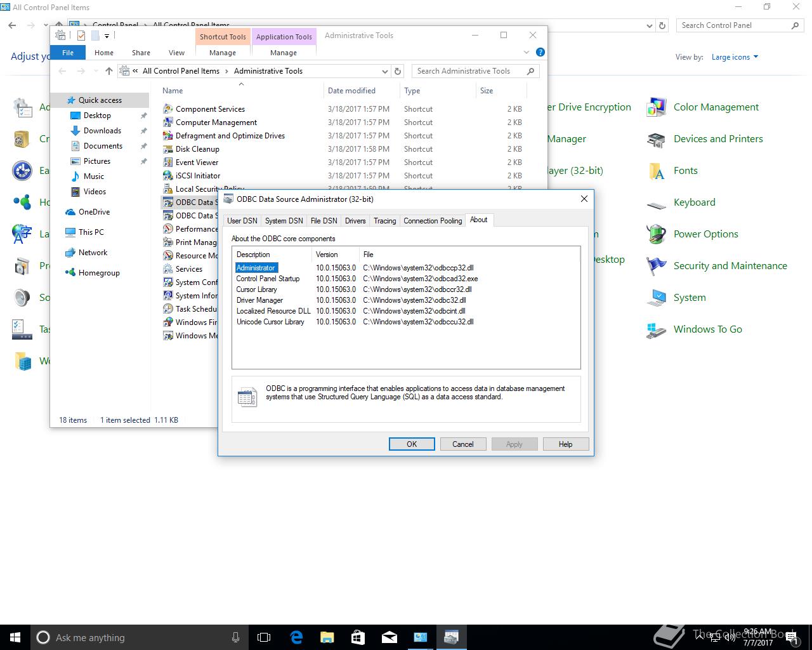The width and height of the screenshot is (812, 650).
Task: Refresh Administrative Tools folder view
Action: click(398, 71)
